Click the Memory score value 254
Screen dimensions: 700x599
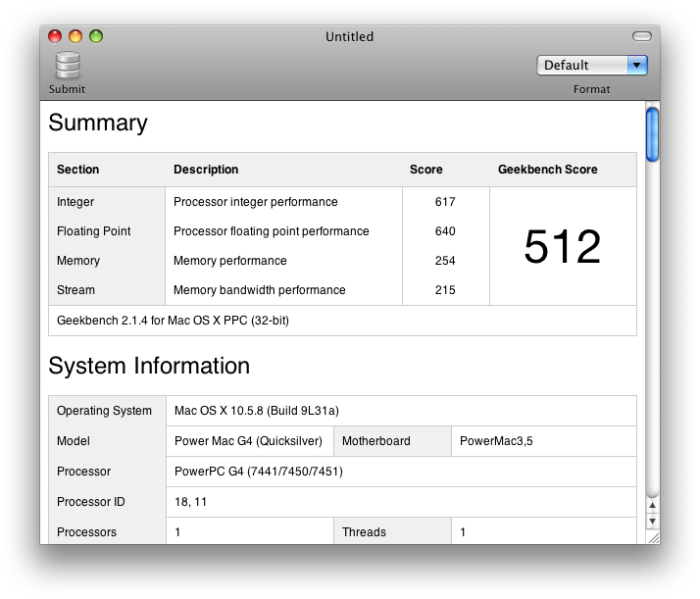pyautogui.click(x=445, y=261)
